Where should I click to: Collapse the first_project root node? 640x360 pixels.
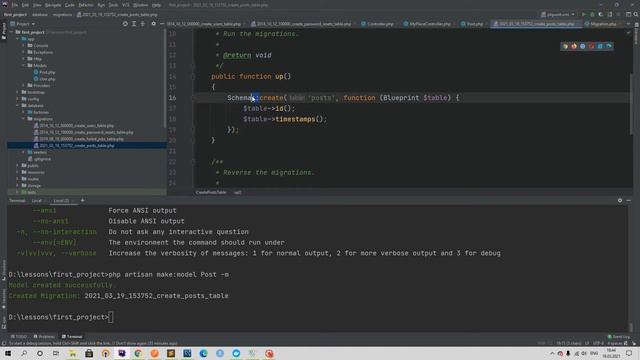coord(12,32)
